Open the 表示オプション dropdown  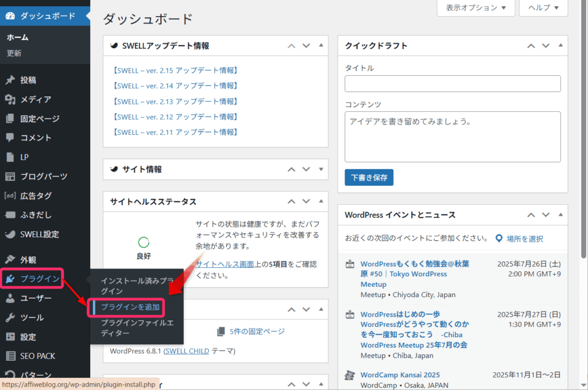tap(476, 7)
